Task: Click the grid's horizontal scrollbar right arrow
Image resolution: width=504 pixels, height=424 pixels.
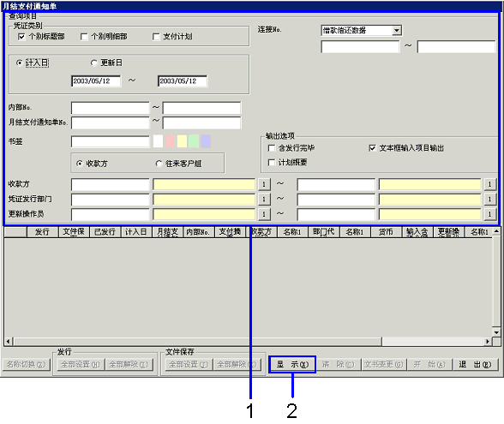Action: click(x=488, y=341)
